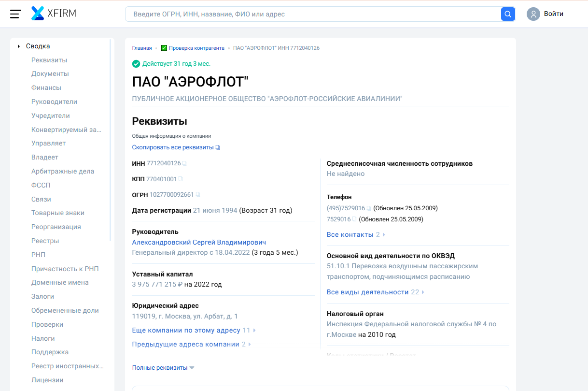
Task: Copy the KPP value using its icon
Action: (181, 179)
